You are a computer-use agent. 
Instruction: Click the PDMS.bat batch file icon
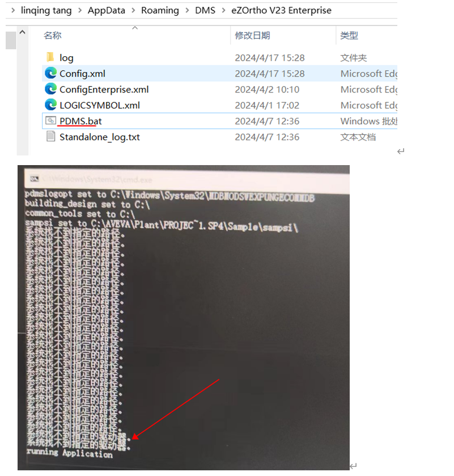click(50, 120)
